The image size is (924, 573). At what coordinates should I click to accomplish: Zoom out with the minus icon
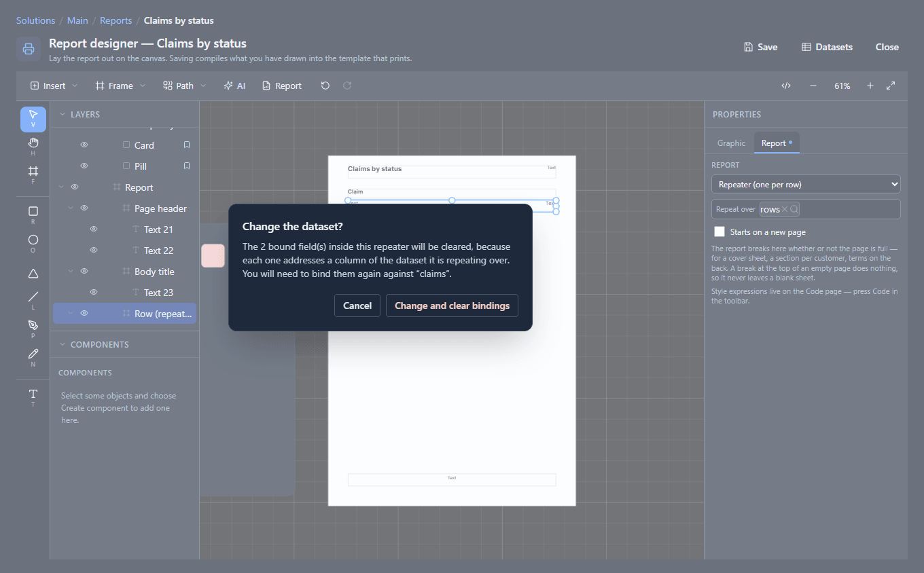pos(813,86)
